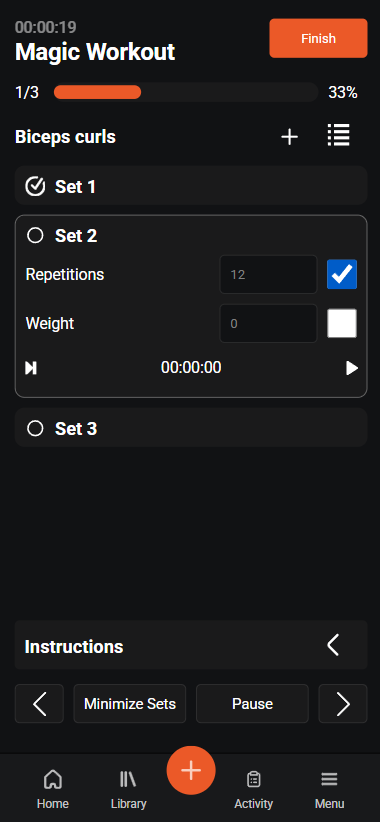Expand the Set 3 row
This screenshot has width=380, height=822.
tap(191, 428)
